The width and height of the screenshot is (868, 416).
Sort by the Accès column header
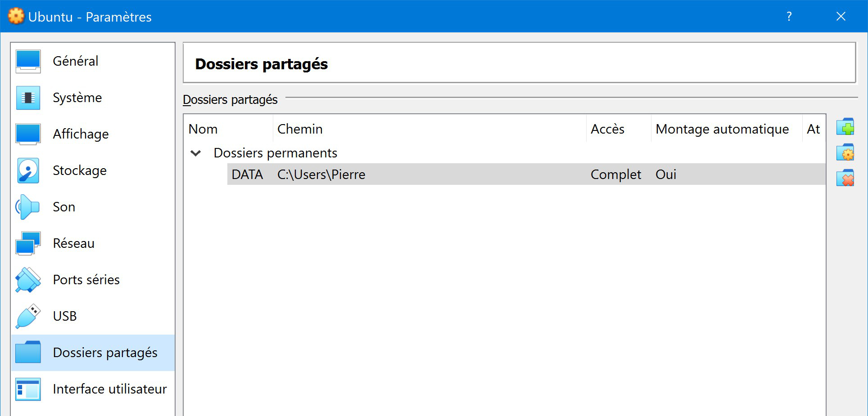[x=619, y=129]
